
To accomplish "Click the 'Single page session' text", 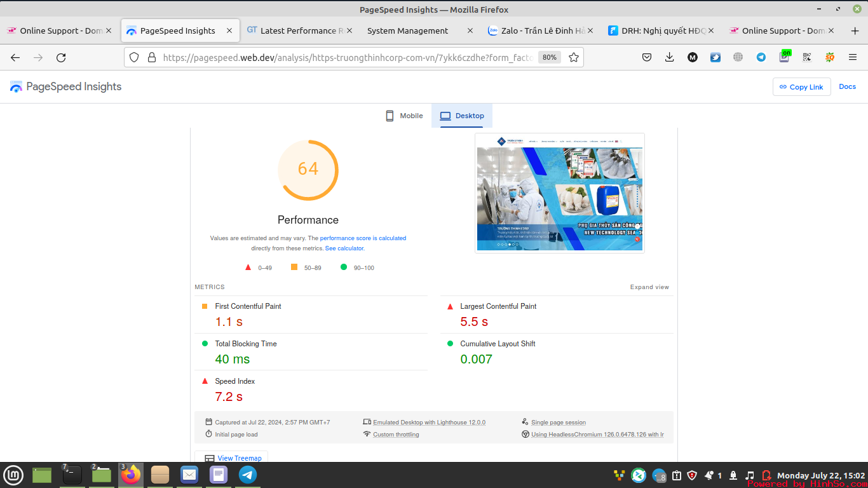I will click(559, 423).
